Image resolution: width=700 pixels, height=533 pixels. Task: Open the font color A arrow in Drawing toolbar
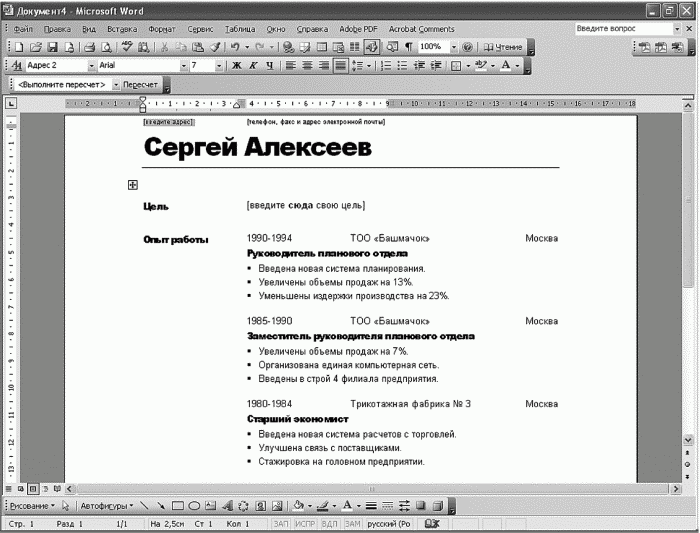(358, 506)
